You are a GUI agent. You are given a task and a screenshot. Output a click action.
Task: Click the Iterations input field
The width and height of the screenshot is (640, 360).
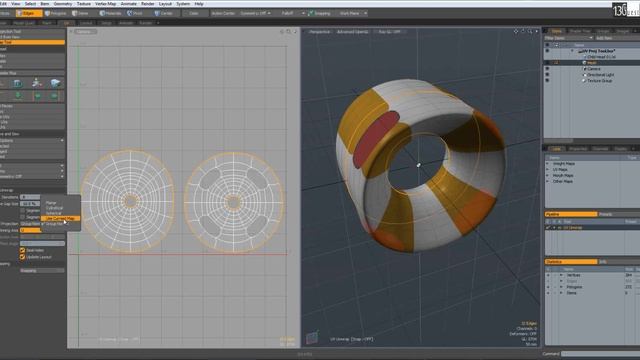30,197
